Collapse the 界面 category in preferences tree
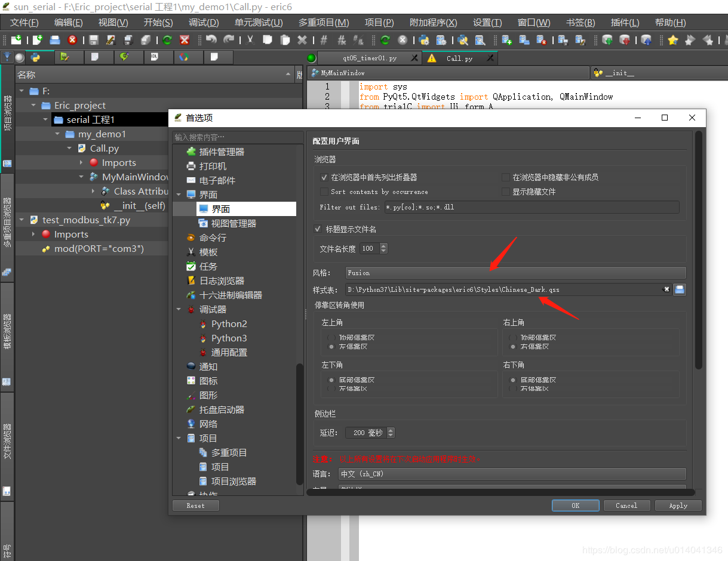 tap(179, 195)
